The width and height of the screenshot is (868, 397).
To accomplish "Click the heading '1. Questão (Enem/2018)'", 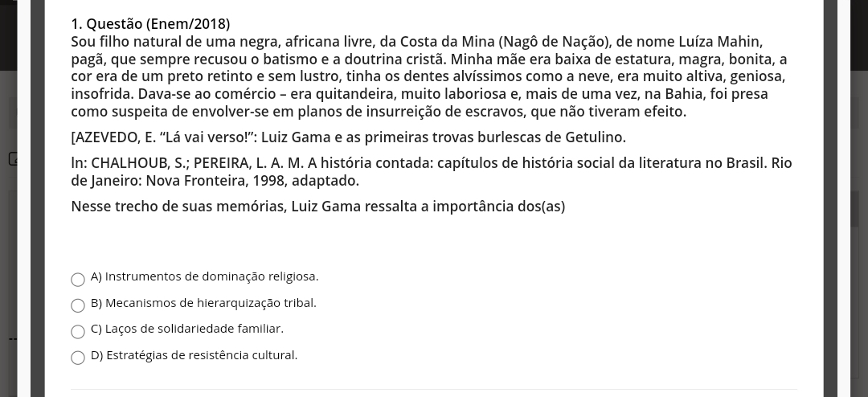I will tap(150, 24).
